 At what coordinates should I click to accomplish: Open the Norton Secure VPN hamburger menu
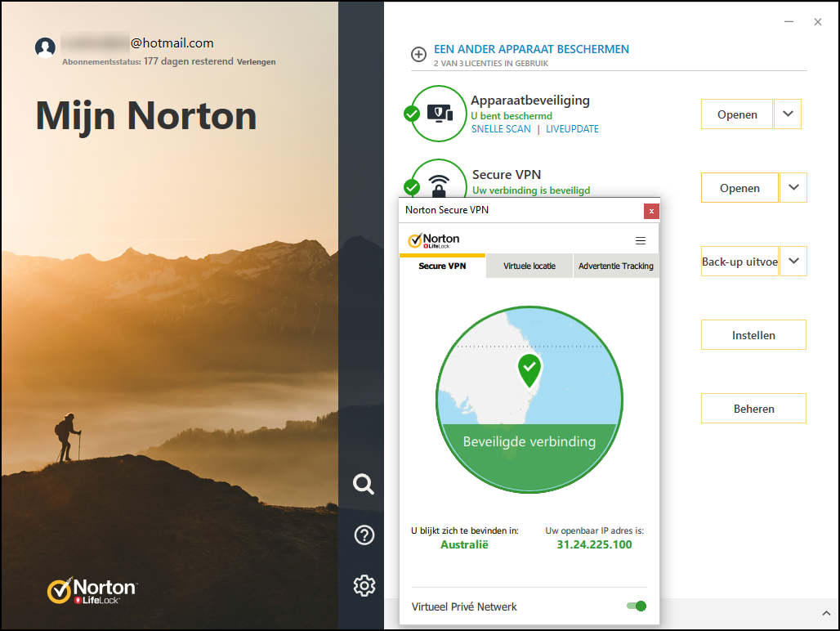641,240
